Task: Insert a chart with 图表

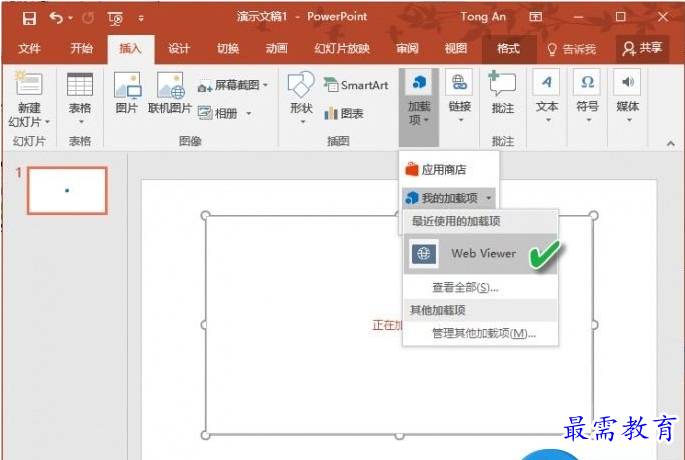Action: click(344, 114)
